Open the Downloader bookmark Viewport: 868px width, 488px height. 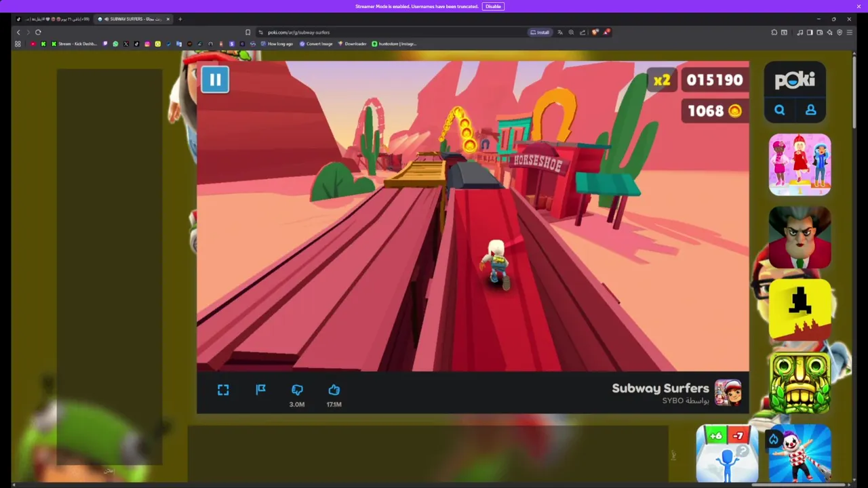click(x=353, y=44)
